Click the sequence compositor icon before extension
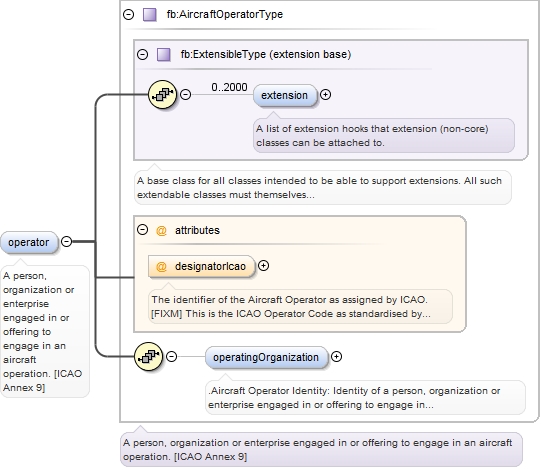 pos(163,94)
